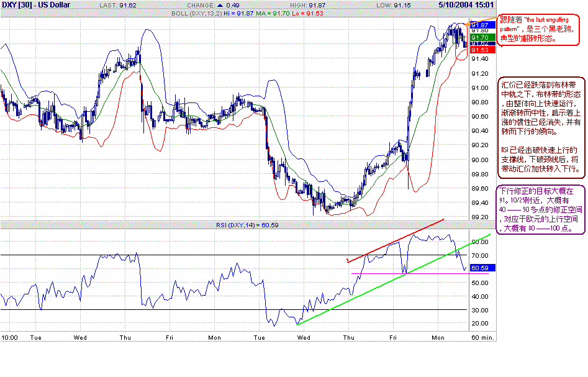Image resolution: width=588 pixels, height=377 pixels.
Task: Click the HIGH: 91.87 quote field
Action: tap(307, 5)
